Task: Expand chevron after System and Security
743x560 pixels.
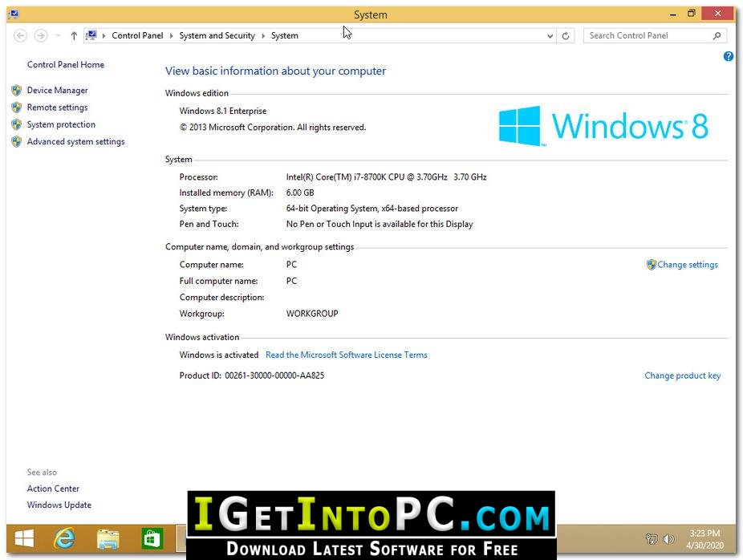Action: tap(263, 35)
